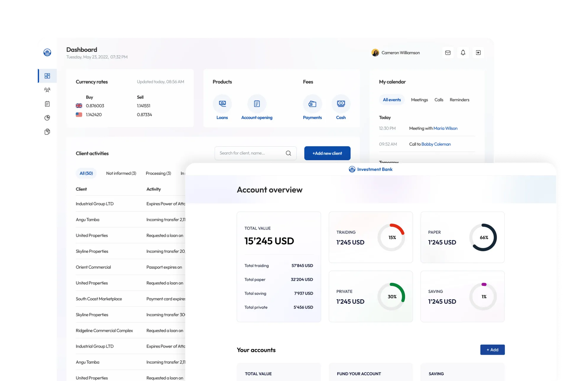Switch to the Meetings calendar tab
Viewport: 588px width, 381px height.
419,100
